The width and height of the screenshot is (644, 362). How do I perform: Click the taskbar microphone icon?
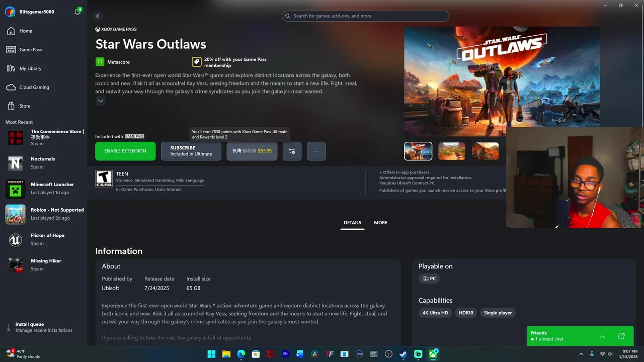592,354
